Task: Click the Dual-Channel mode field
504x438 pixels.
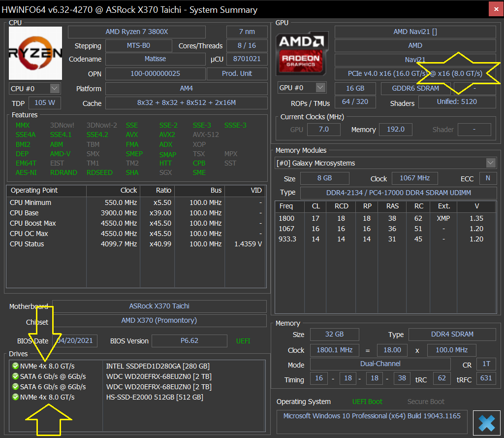Action: point(380,364)
